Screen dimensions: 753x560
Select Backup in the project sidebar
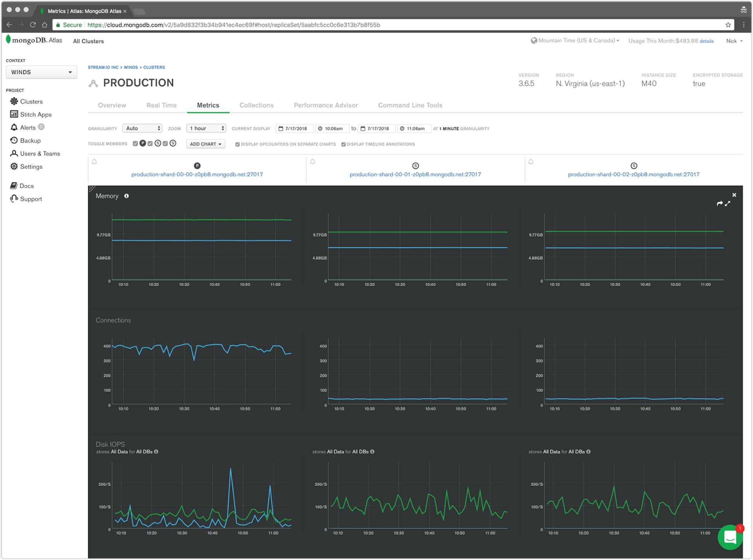point(30,140)
